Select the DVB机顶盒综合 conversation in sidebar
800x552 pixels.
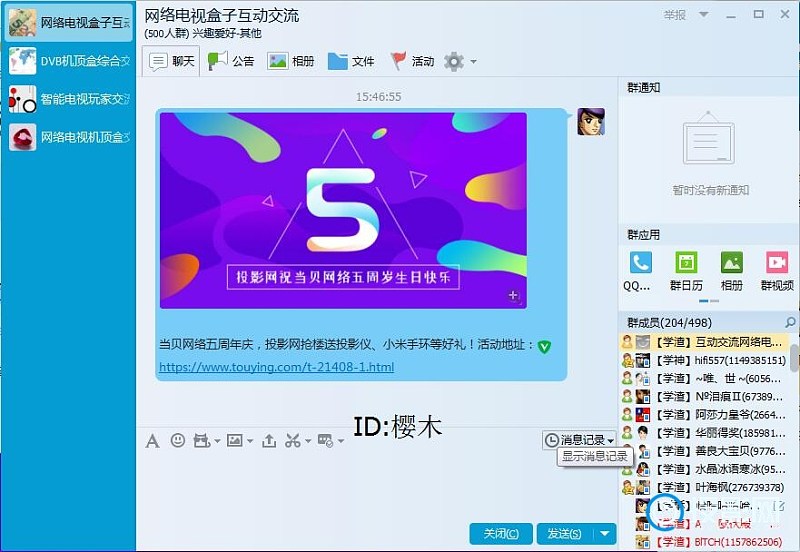click(x=69, y=61)
